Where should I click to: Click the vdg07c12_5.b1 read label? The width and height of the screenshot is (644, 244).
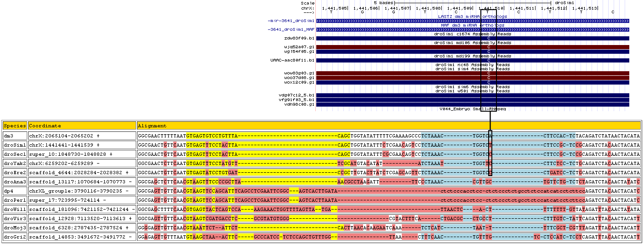coord(296,95)
